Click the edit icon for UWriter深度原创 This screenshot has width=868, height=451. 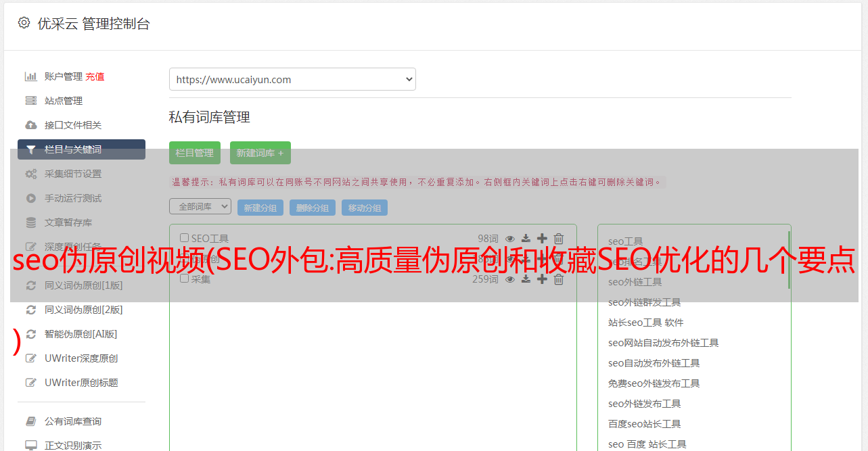click(31, 358)
